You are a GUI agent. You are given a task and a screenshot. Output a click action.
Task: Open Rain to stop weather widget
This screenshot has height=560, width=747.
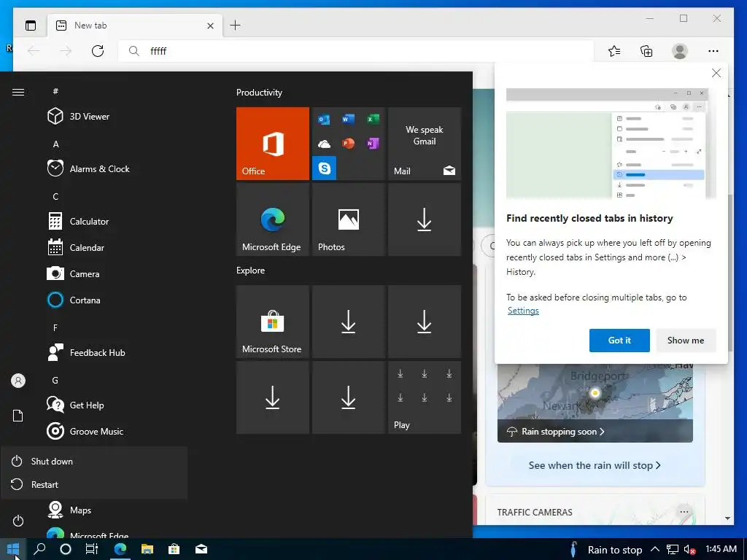606,550
